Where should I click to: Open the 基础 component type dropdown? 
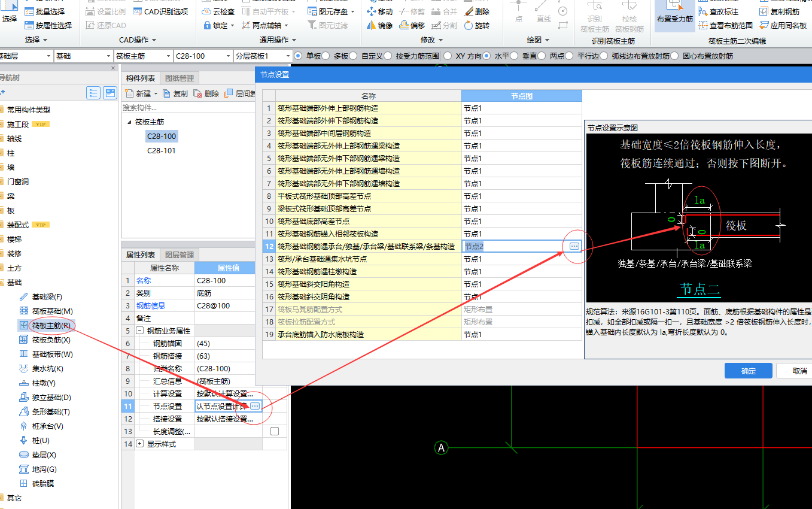point(83,56)
